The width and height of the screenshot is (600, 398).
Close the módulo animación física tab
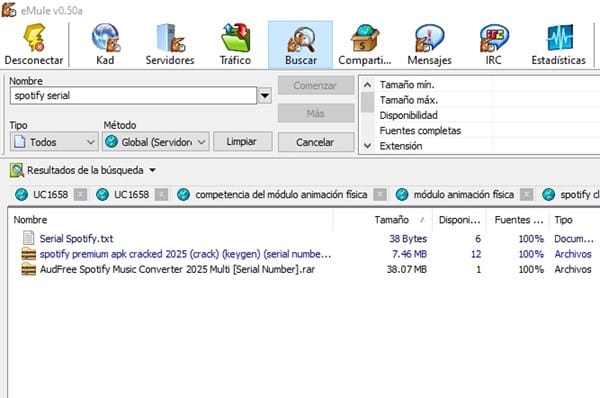pyautogui.click(x=527, y=195)
